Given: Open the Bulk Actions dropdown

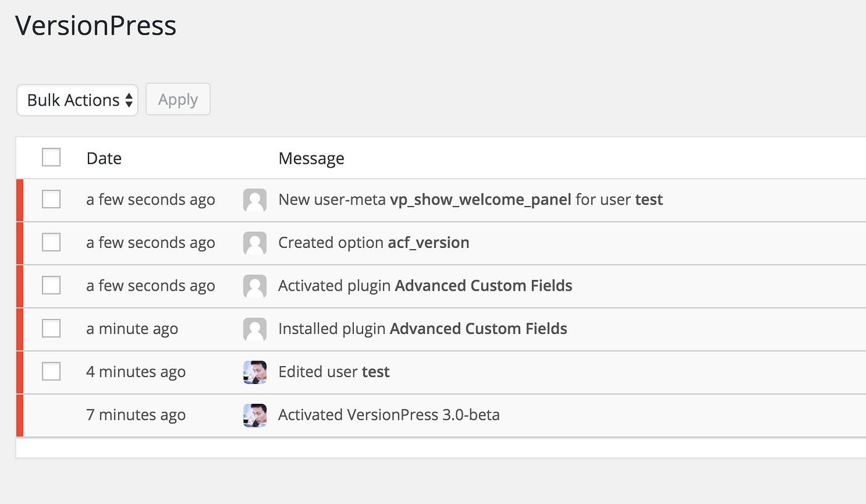Looking at the screenshot, I should tap(77, 100).
